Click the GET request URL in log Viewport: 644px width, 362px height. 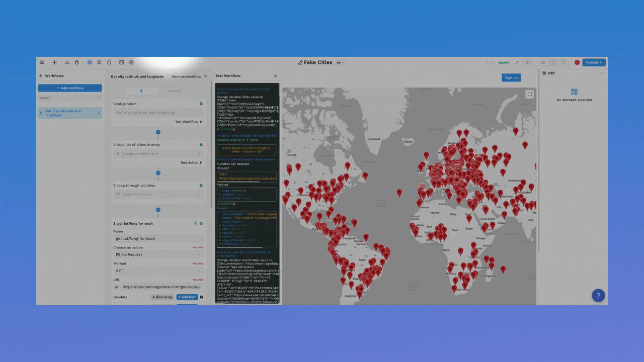click(x=247, y=176)
